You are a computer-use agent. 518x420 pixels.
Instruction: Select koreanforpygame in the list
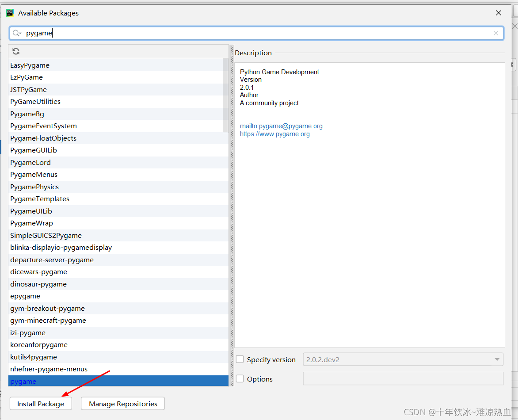pyautogui.click(x=118, y=345)
